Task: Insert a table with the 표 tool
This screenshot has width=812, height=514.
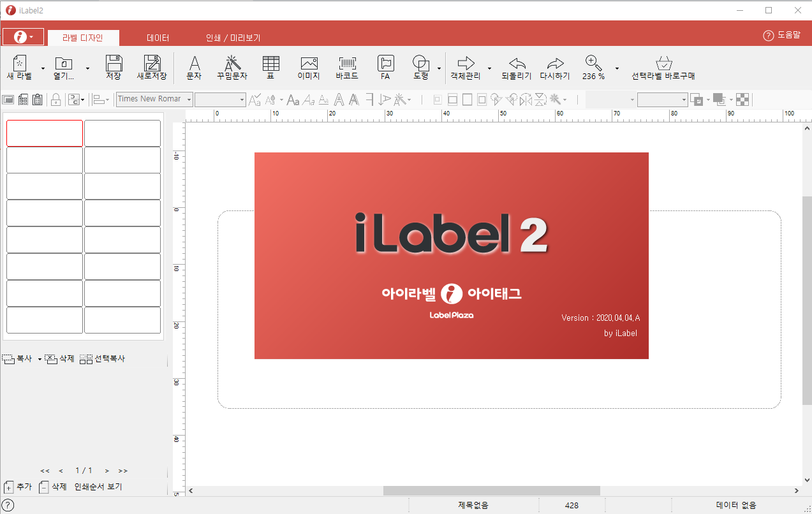Action: (270, 68)
